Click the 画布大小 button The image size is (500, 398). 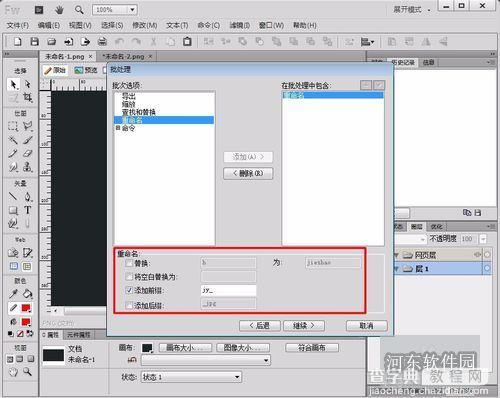[185, 348]
